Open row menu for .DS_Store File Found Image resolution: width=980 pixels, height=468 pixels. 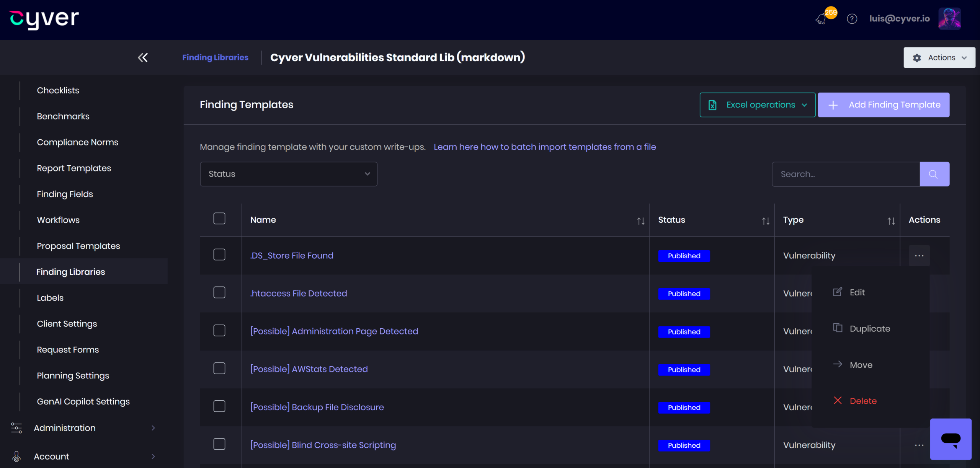click(x=919, y=256)
